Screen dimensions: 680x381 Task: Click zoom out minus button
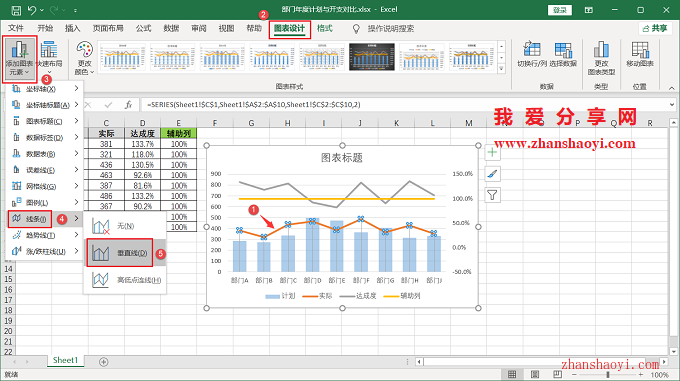point(574,374)
